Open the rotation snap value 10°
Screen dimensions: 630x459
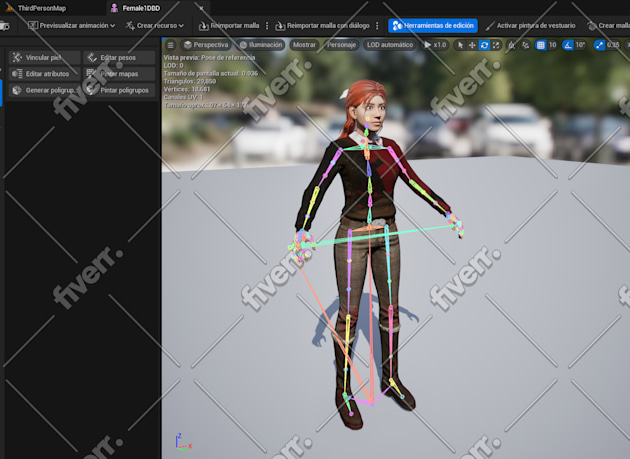point(580,45)
